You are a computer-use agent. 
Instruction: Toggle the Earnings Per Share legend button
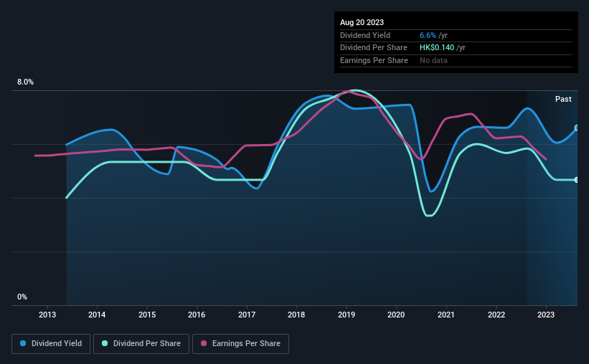(x=240, y=344)
